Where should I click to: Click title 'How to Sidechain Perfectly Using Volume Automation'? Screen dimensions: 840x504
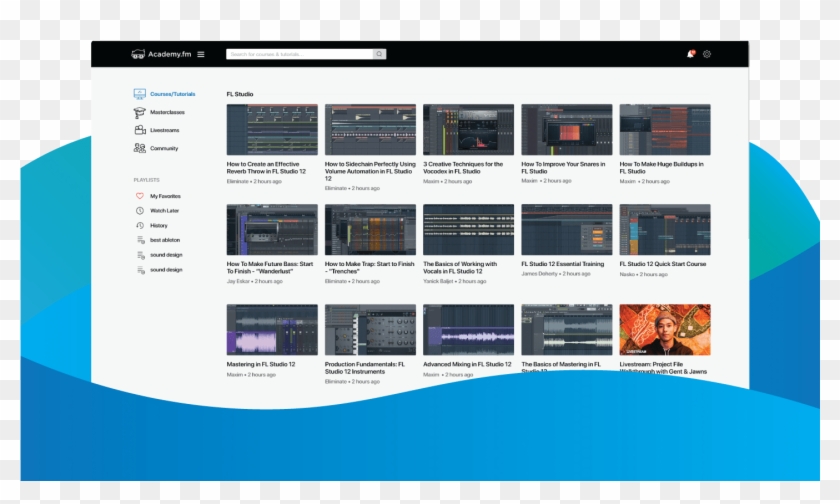pos(370,171)
